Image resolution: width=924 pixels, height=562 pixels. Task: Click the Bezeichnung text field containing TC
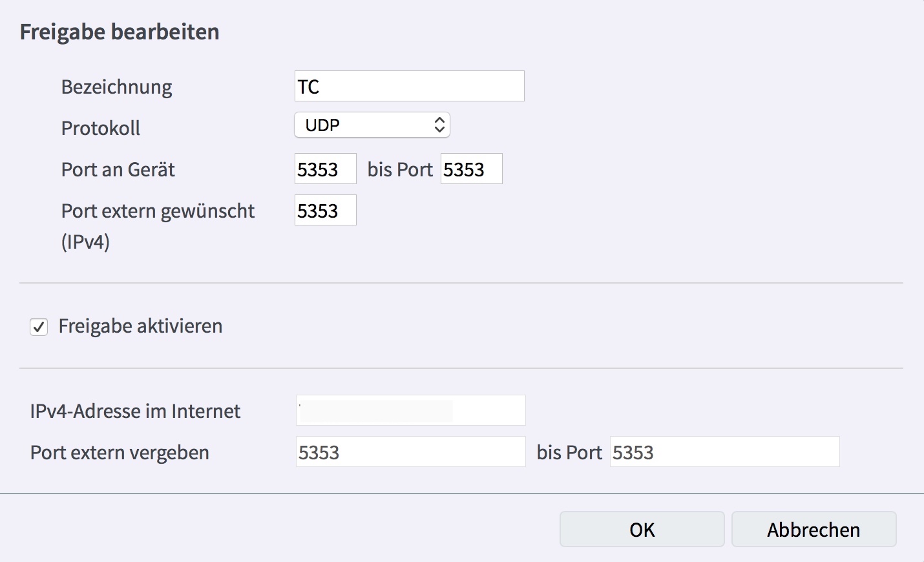(409, 86)
